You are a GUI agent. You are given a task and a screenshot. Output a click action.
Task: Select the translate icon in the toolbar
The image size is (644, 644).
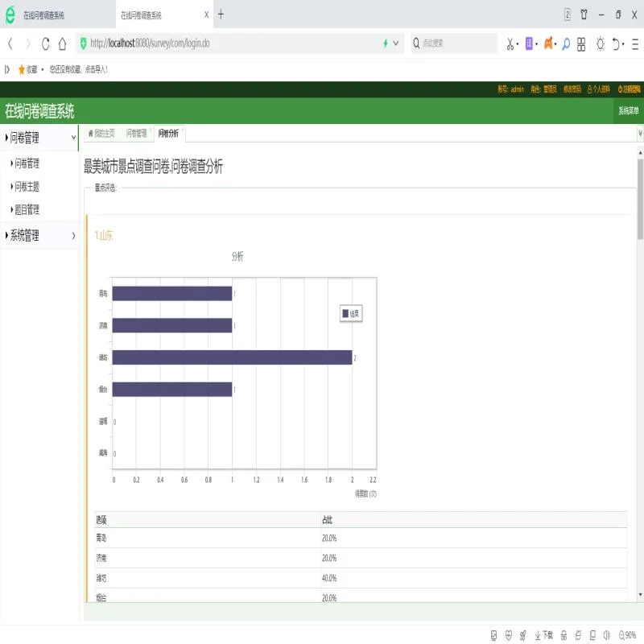530,43
